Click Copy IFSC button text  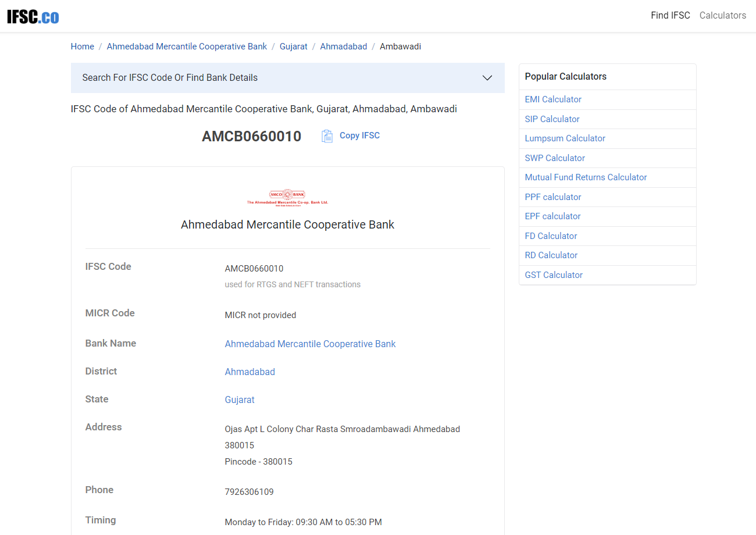(359, 135)
